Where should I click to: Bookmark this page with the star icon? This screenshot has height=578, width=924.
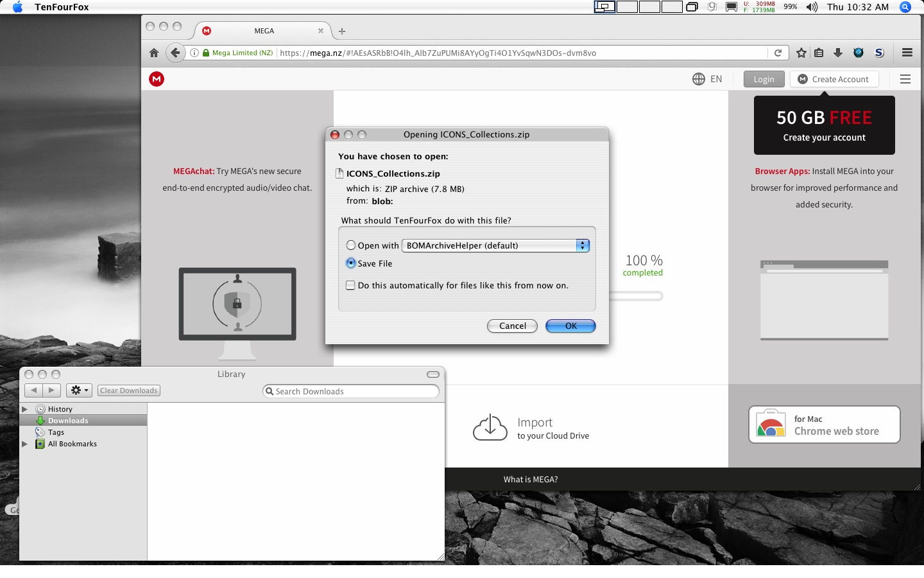point(801,53)
